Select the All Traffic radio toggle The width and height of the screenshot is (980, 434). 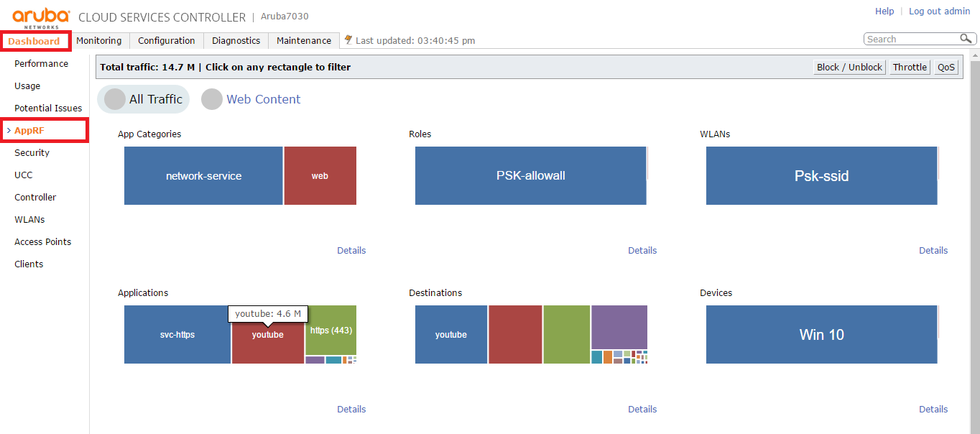[115, 99]
